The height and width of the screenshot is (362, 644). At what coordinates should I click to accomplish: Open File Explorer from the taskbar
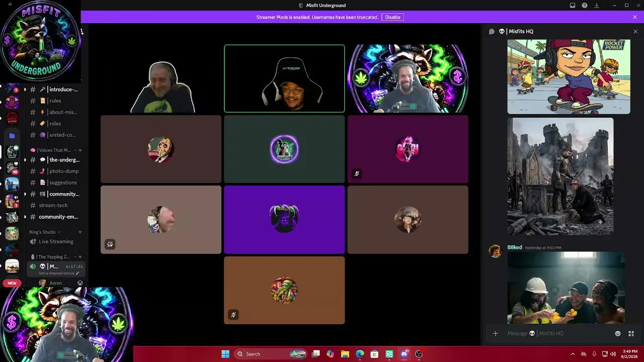point(345,354)
